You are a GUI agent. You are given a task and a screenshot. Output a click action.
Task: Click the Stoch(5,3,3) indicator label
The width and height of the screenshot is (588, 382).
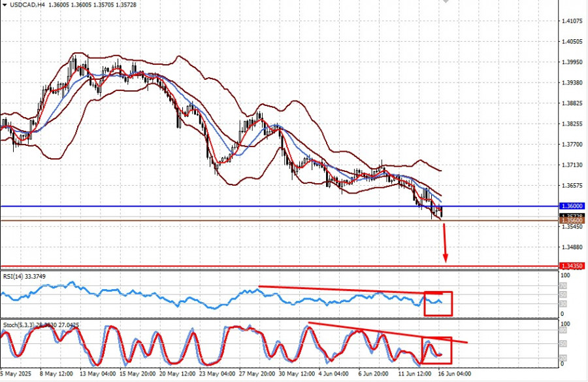coord(41,325)
